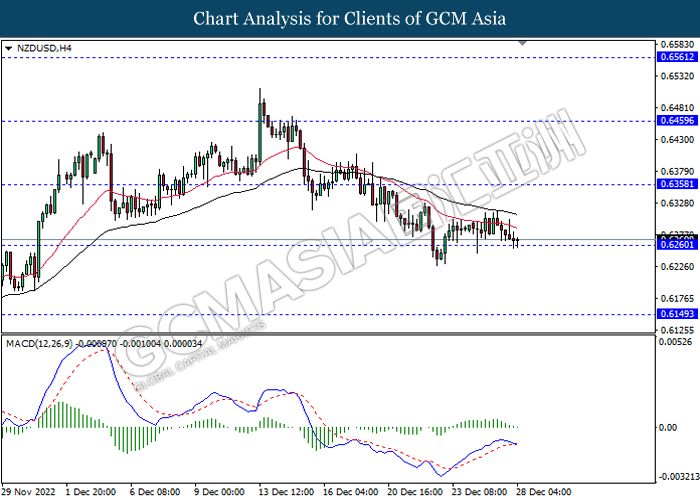
Task: Click the 0.63280 price axis value
Action: pos(677,203)
